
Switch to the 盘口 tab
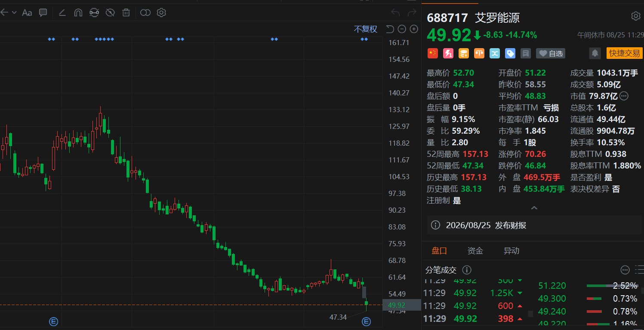439,251
